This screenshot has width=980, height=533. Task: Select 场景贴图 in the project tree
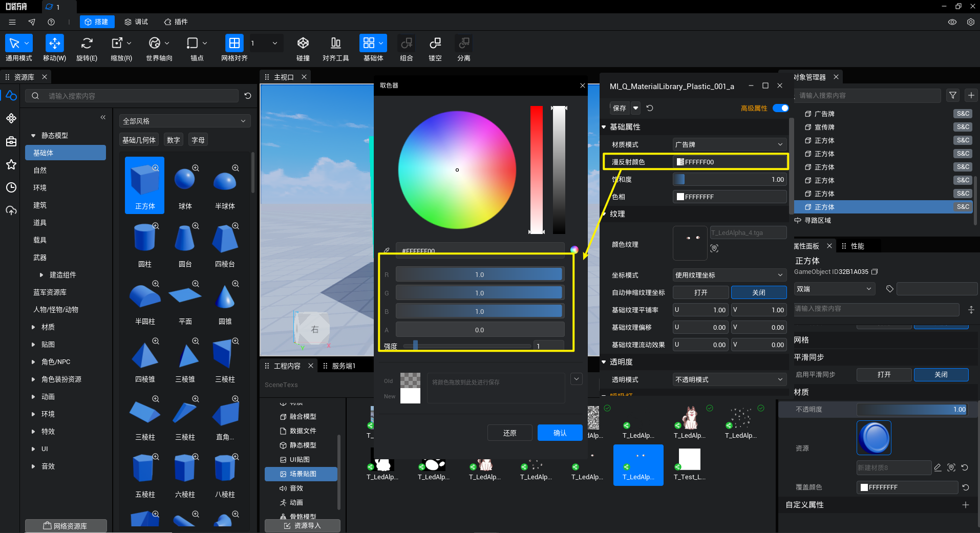[301, 474]
